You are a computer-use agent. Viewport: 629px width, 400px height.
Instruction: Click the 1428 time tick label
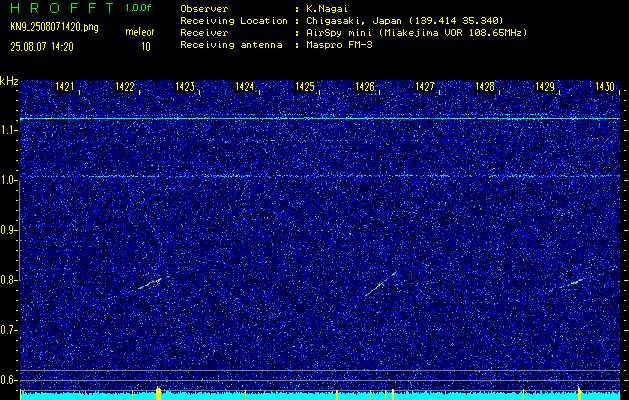click(485, 87)
